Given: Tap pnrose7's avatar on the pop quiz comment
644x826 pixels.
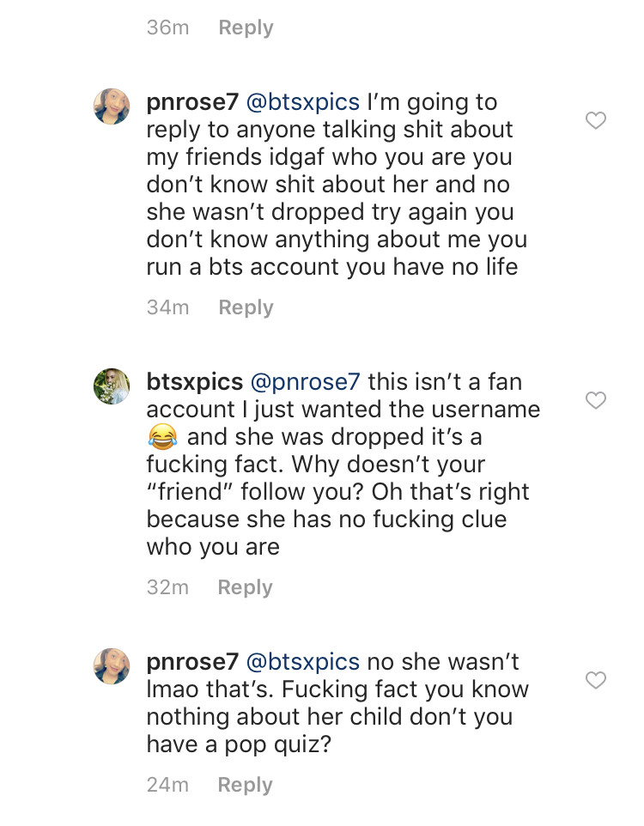Looking at the screenshot, I should pyautogui.click(x=112, y=666).
